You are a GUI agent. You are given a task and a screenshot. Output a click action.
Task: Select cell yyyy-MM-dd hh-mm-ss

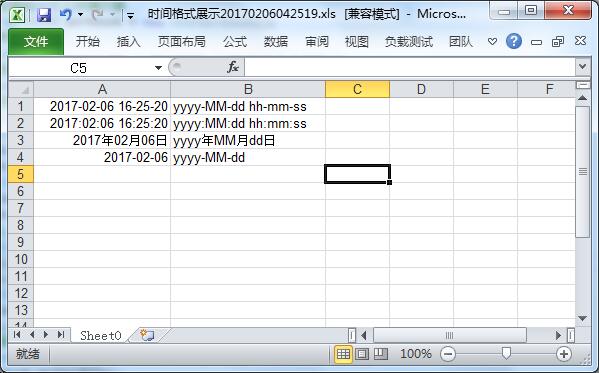(248, 106)
